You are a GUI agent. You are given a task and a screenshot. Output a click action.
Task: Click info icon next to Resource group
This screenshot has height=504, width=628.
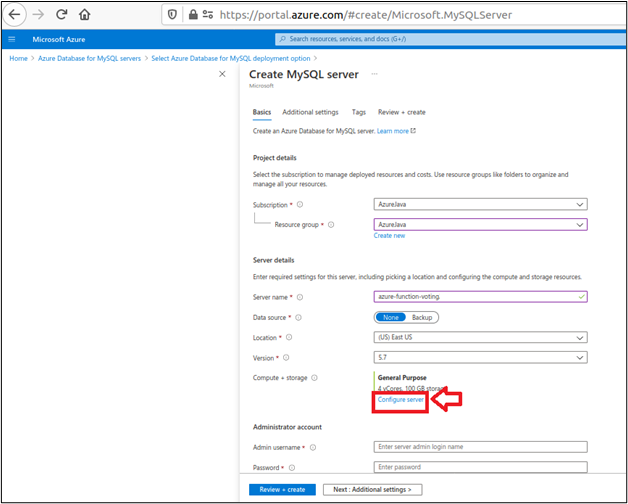tap(331, 225)
